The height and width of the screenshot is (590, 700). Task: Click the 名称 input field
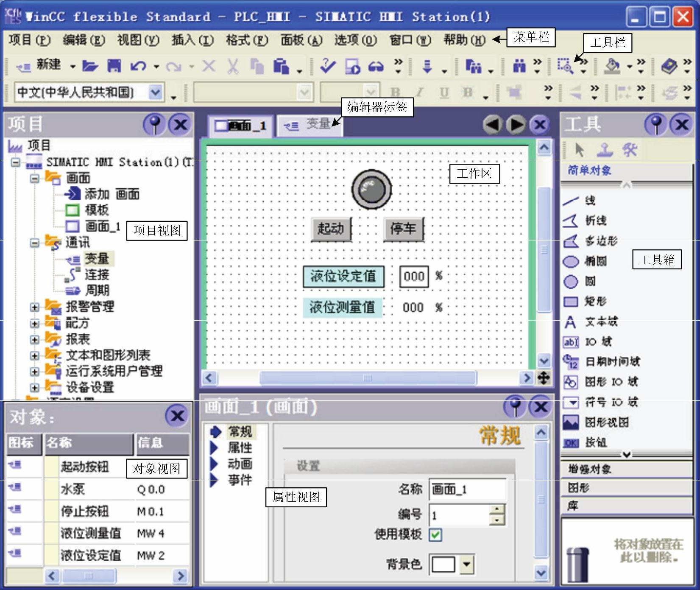click(467, 489)
